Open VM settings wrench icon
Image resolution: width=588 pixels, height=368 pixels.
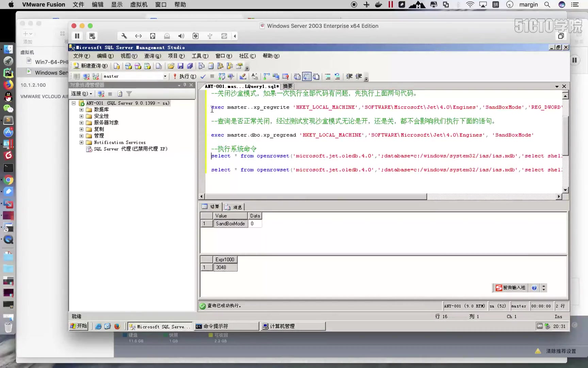pyautogui.click(x=124, y=36)
